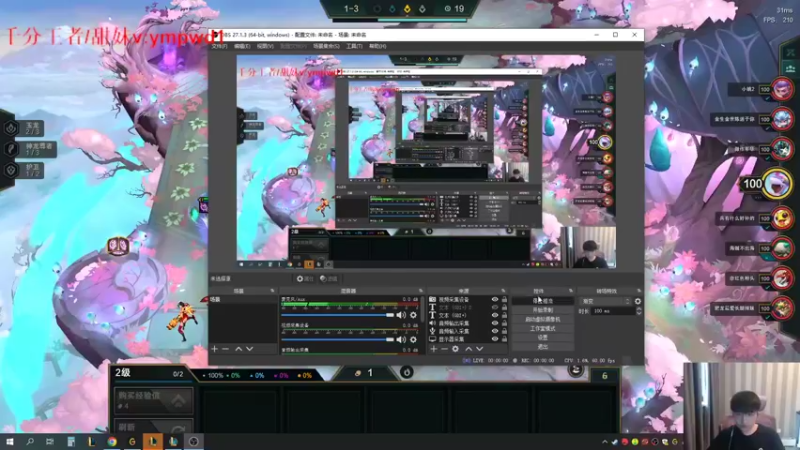Add a new scene with plus icon
Screen dimensions: 800x450
(x=214, y=349)
